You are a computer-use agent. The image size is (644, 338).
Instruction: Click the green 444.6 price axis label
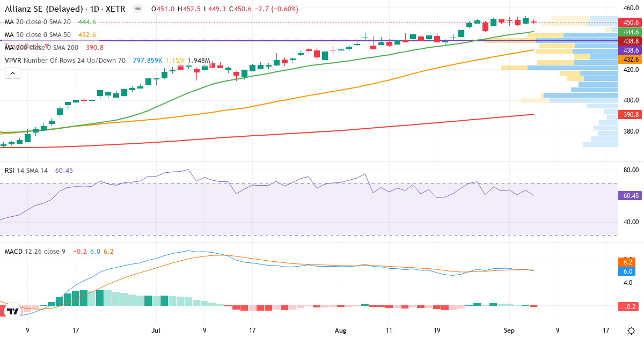(630, 32)
